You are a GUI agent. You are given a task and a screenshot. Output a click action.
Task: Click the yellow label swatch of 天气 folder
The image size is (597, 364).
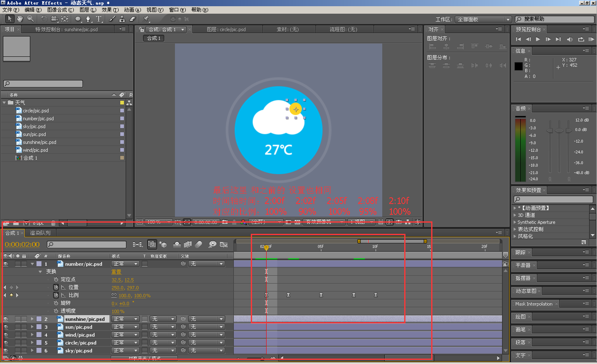122,103
